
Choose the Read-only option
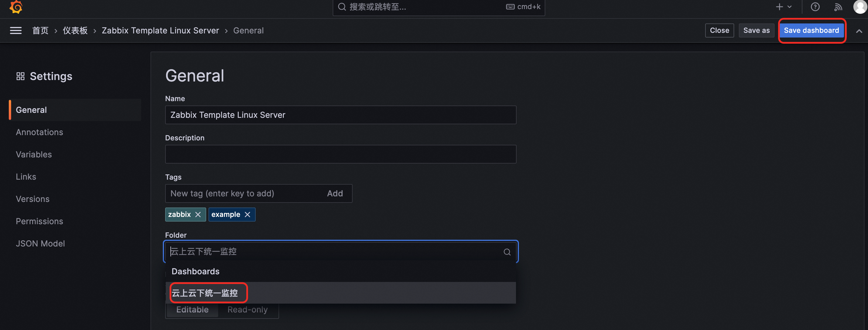(248, 310)
